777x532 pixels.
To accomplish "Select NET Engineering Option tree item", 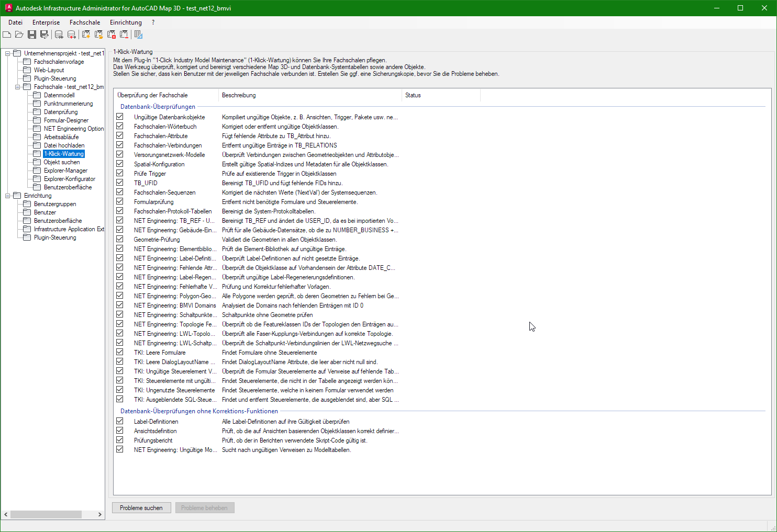I will [x=74, y=129].
